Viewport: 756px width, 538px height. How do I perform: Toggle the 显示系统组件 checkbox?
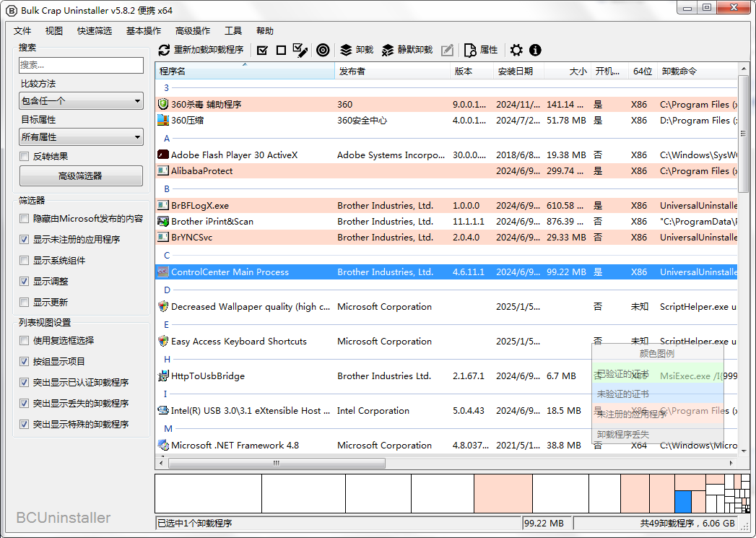(25, 261)
